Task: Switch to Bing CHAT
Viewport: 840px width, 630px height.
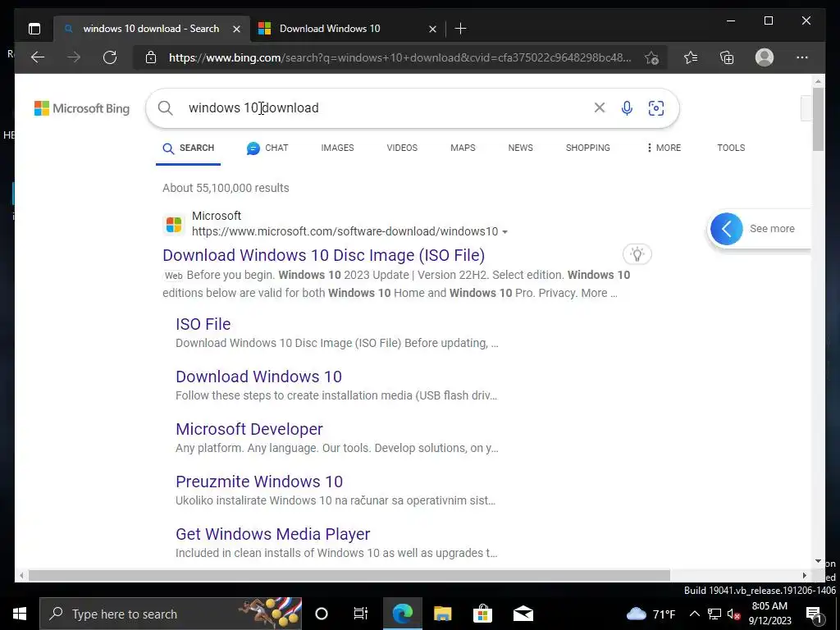Action: tap(267, 148)
